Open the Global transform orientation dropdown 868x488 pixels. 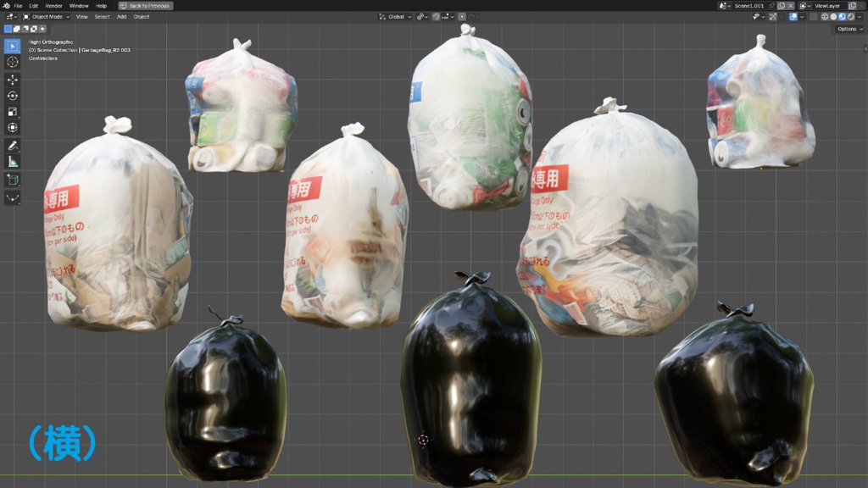pos(395,17)
